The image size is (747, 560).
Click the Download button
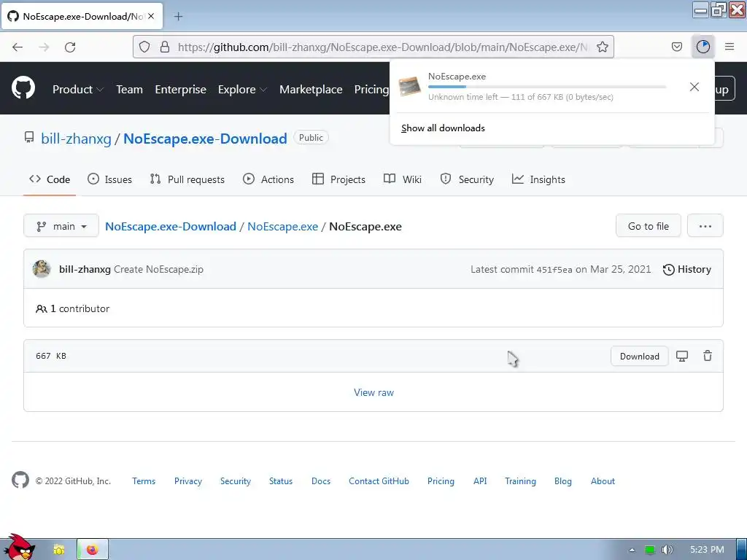point(639,356)
